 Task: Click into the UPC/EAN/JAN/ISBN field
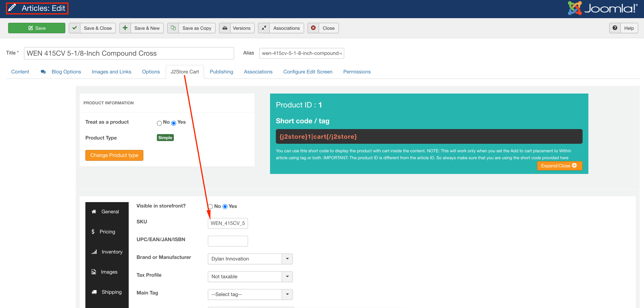click(x=228, y=241)
